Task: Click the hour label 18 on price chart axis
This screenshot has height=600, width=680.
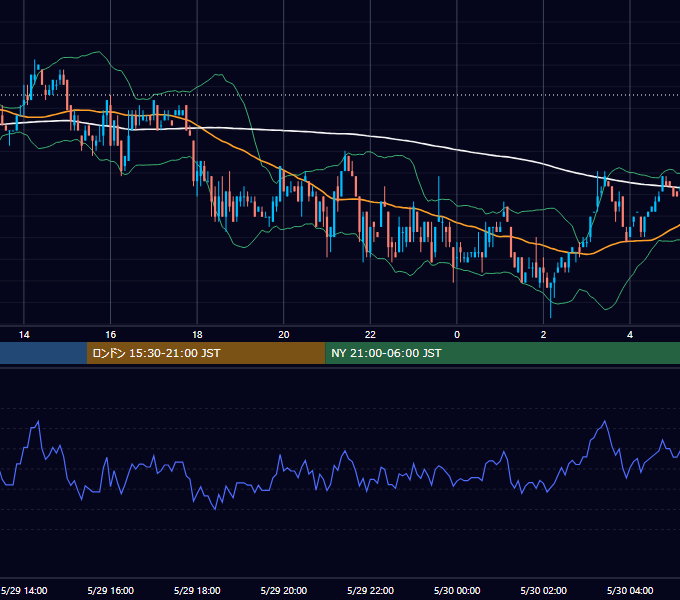Action: point(197,335)
